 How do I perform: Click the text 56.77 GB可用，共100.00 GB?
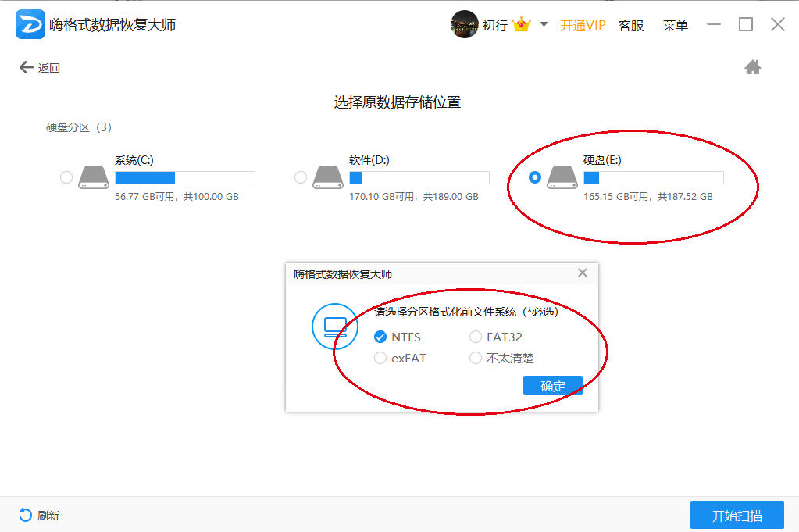(177, 197)
